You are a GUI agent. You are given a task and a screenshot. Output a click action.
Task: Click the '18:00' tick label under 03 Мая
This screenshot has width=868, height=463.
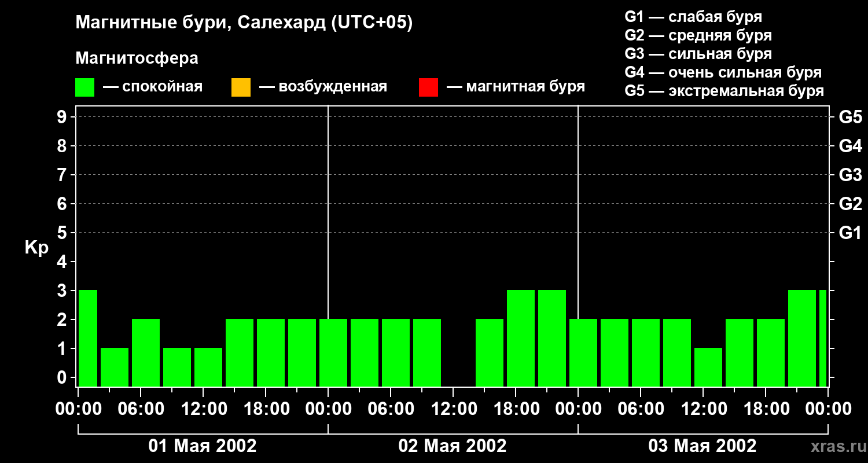point(766,409)
